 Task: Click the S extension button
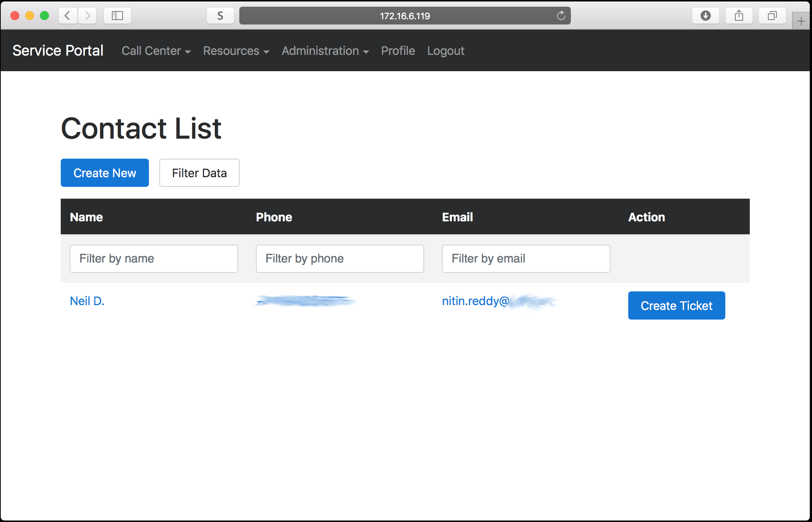220,16
